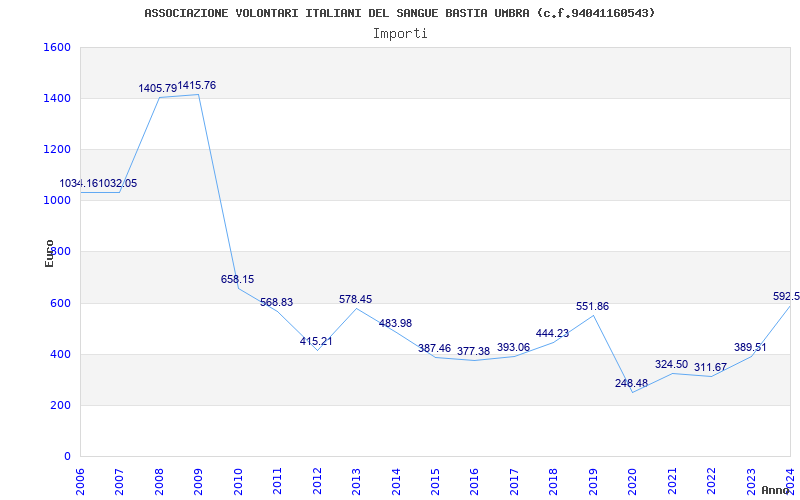Screen dimensions: 800x500
Task: Select the 2020 x-axis year label
Action: tap(632, 478)
